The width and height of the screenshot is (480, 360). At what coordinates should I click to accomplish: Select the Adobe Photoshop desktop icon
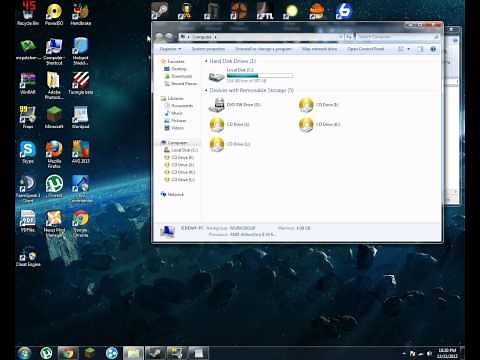pyautogui.click(x=54, y=85)
